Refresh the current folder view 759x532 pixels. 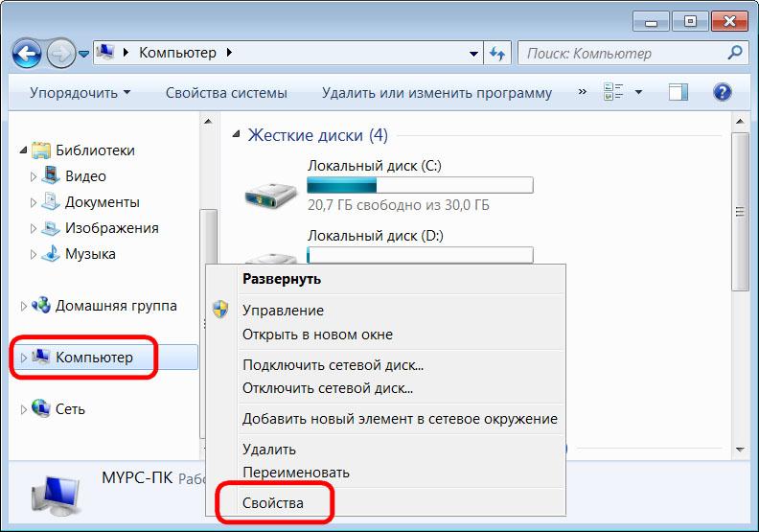point(497,54)
